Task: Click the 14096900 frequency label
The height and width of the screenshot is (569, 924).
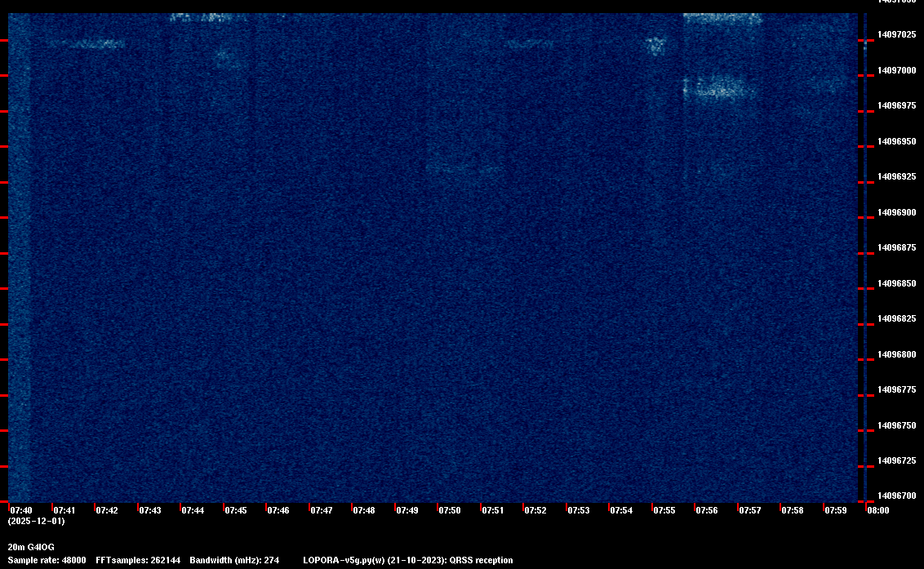Action: coord(897,212)
